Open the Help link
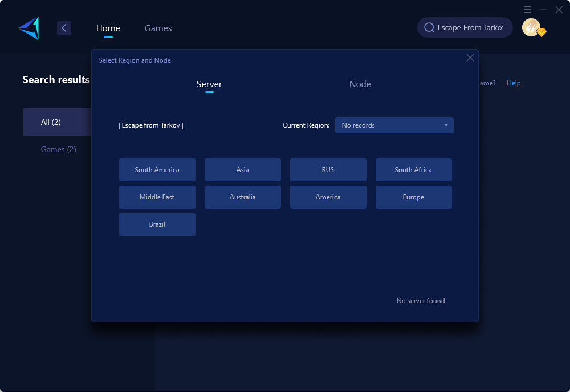 [514, 83]
